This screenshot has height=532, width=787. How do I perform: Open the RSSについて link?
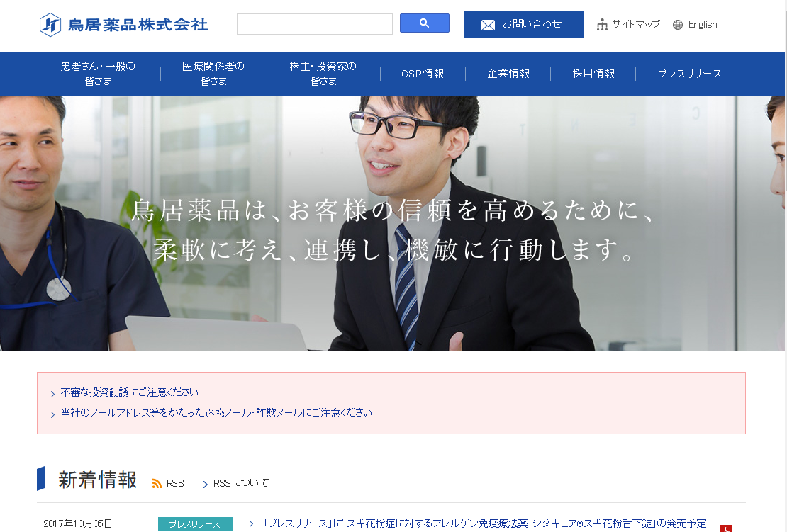click(x=241, y=483)
